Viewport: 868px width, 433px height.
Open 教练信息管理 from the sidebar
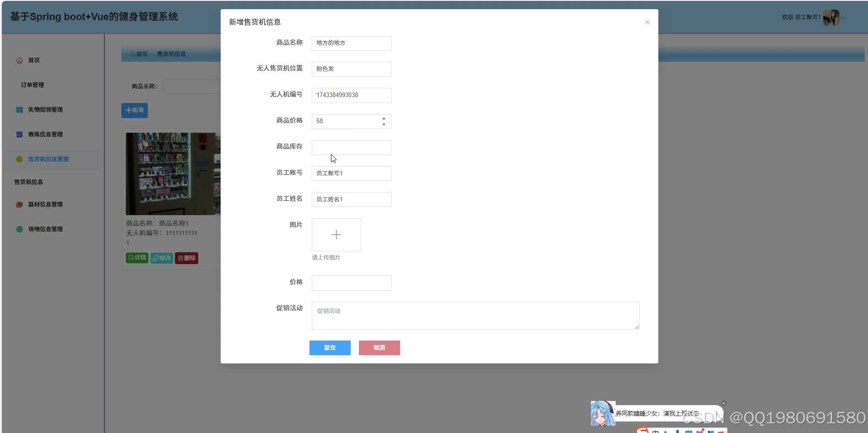(x=44, y=134)
